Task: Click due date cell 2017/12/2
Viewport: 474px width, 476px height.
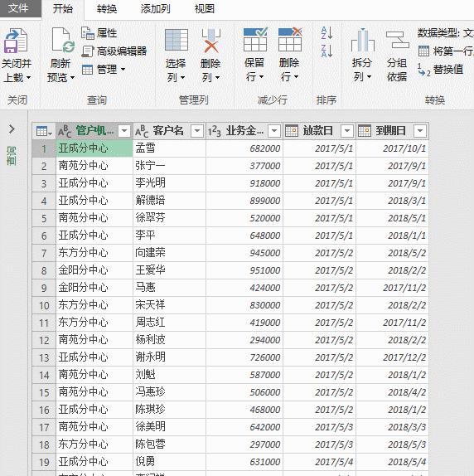Action: tap(392, 357)
